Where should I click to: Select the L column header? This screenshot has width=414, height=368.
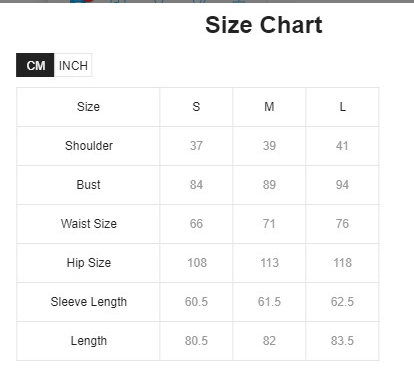[x=342, y=107]
